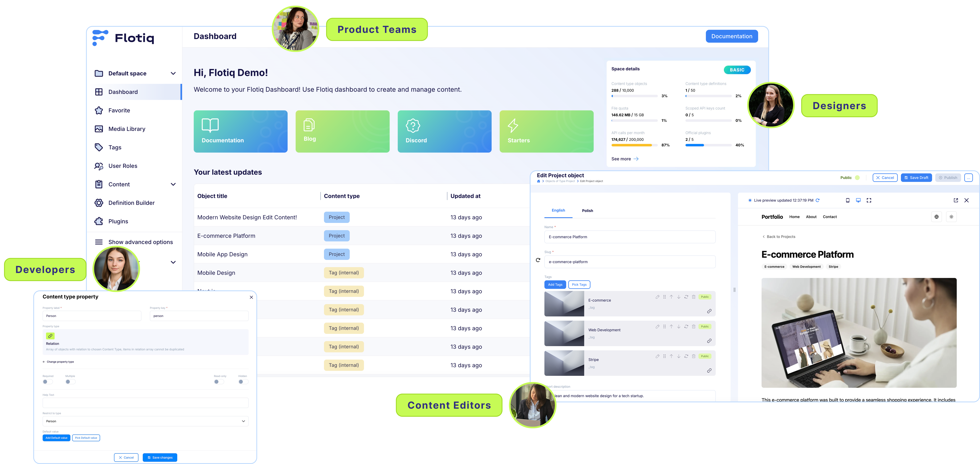The width and height of the screenshot is (980, 464).
Task: Click Official plugins progress bar
Action: click(x=708, y=145)
